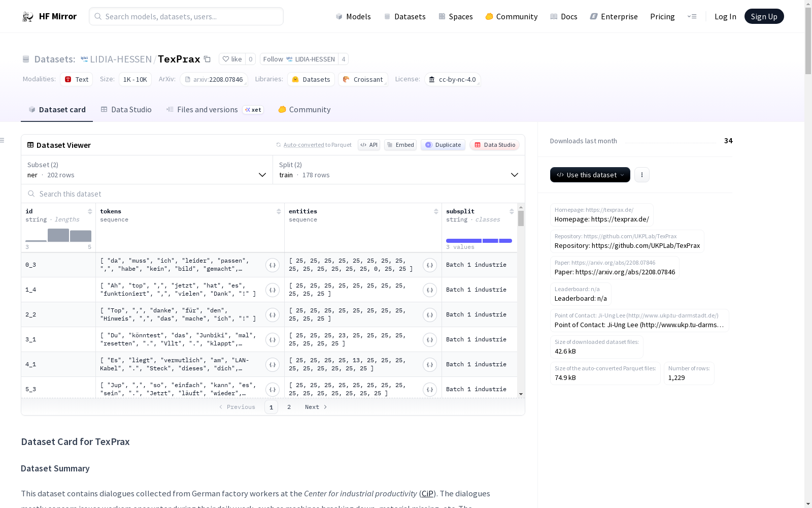
Task: Go to page 2 of viewer
Action: 289,407
